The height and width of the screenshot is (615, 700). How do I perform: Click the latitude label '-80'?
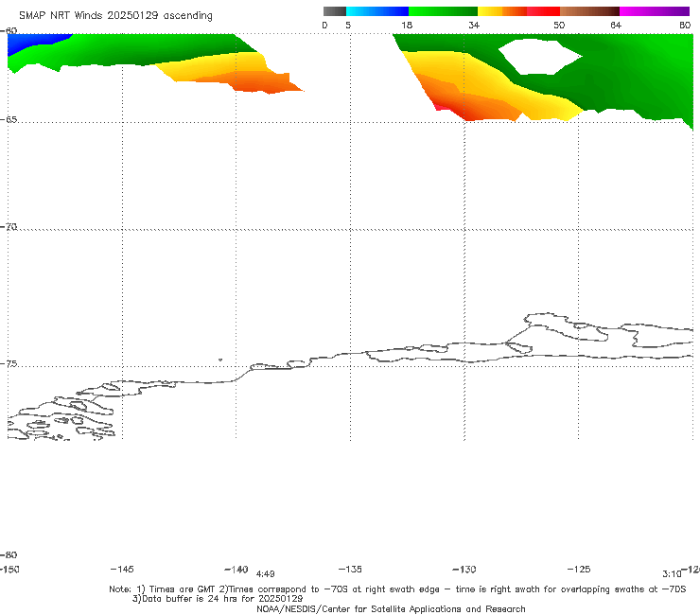(9, 554)
